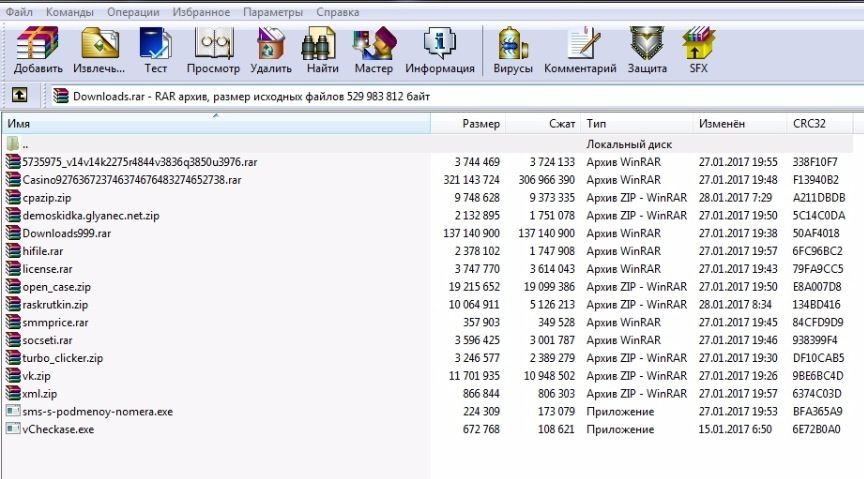864x479 pixels.
Task: Launch the Мастер (Wizard) tool
Action: (x=374, y=44)
